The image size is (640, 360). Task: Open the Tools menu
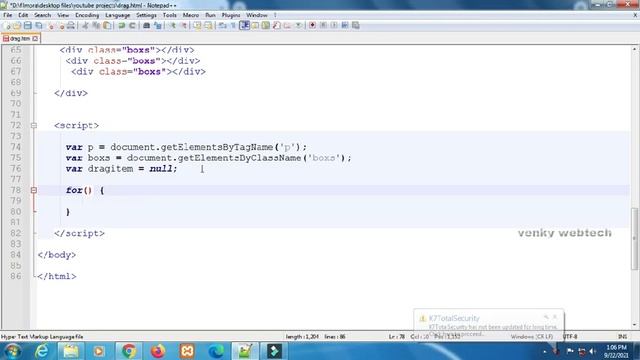(169, 15)
